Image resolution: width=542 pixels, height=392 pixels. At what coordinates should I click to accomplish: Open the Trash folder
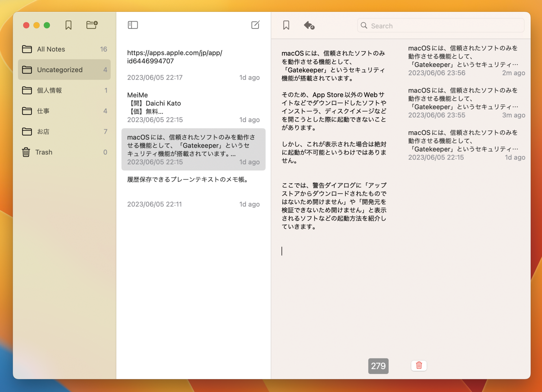click(64, 152)
